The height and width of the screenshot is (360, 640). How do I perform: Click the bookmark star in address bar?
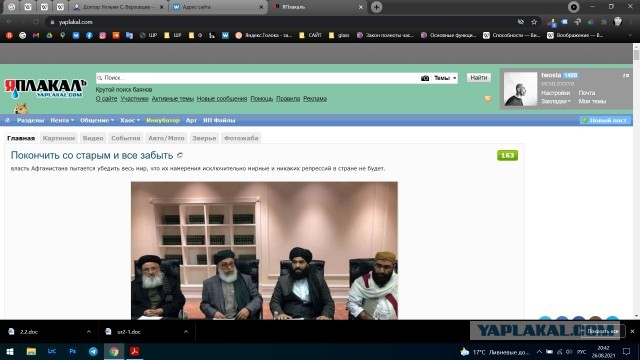(x=534, y=22)
